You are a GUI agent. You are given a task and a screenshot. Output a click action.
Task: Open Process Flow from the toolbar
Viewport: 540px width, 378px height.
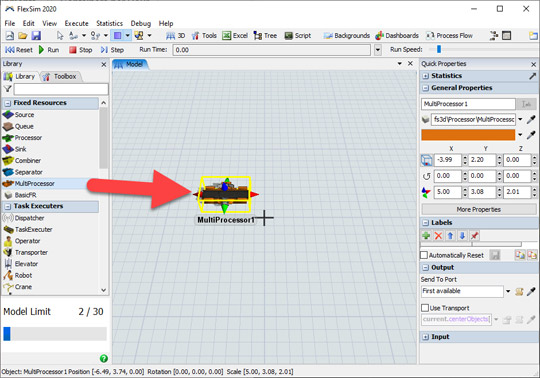click(449, 35)
